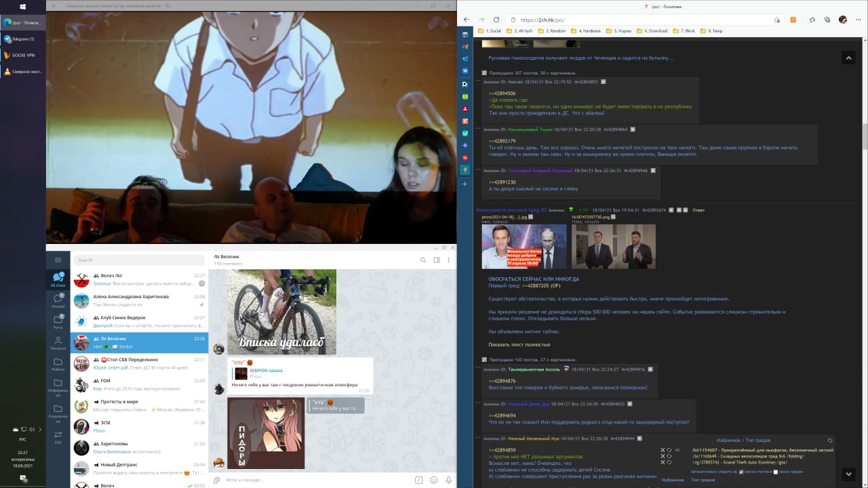Open the Велач /bi/ chat at 22:27

(139, 279)
